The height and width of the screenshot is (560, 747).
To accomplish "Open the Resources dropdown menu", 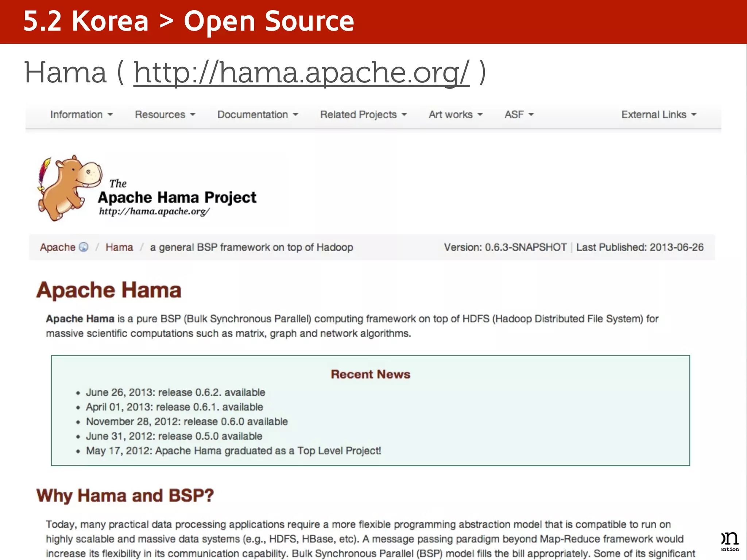I will coord(165,114).
